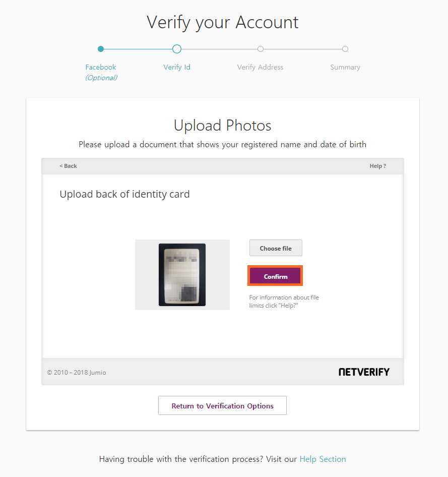
Task: Go back using the Back link
Action: click(68, 166)
